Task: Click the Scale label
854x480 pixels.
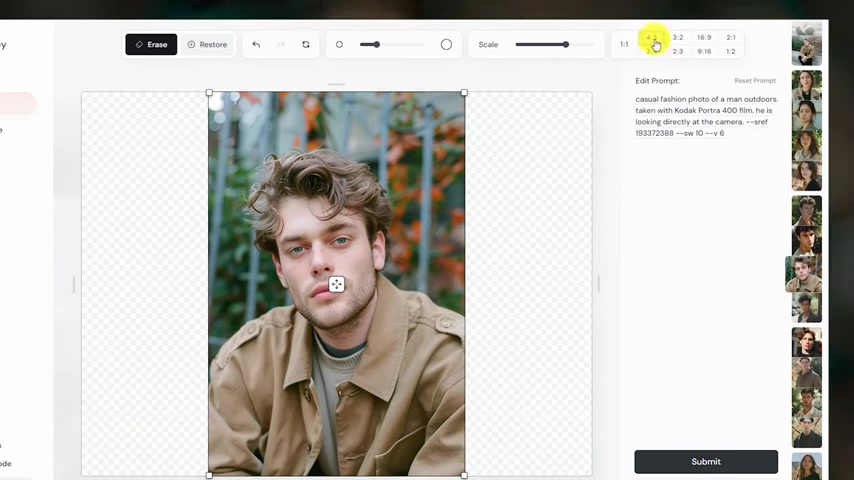Action: [488, 45]
